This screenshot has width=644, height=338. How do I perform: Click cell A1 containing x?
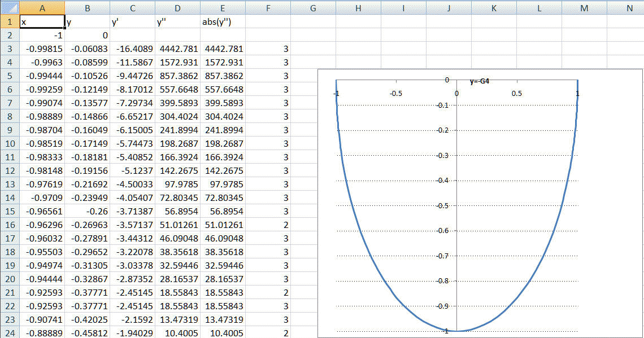click(42, 22)
